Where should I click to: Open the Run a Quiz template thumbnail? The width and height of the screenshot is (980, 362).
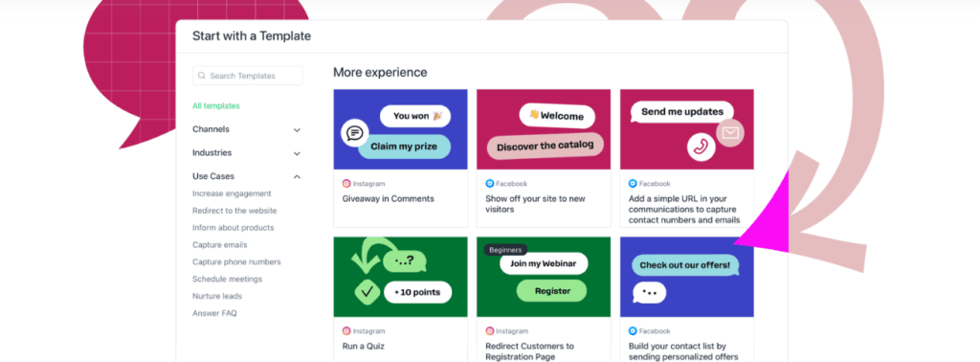pos(401,277)
